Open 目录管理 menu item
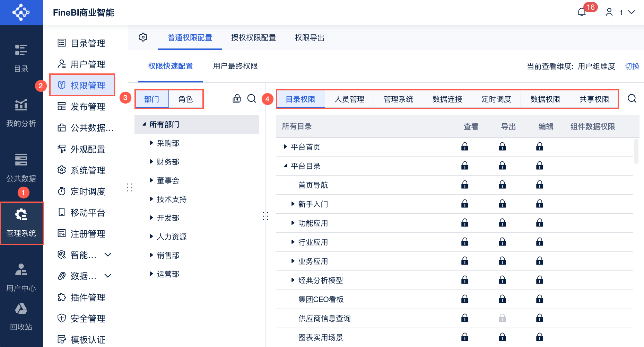644x347 pixels. tap(81, 43)
